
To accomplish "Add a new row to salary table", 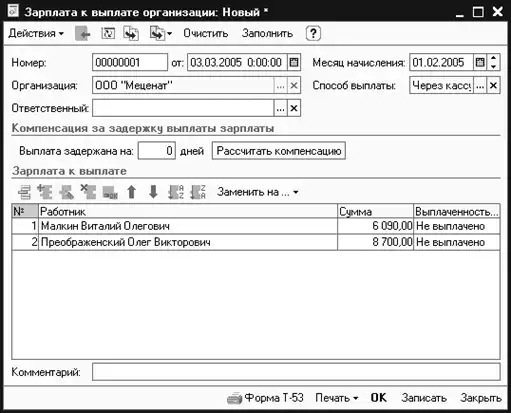I will point(45,192).
